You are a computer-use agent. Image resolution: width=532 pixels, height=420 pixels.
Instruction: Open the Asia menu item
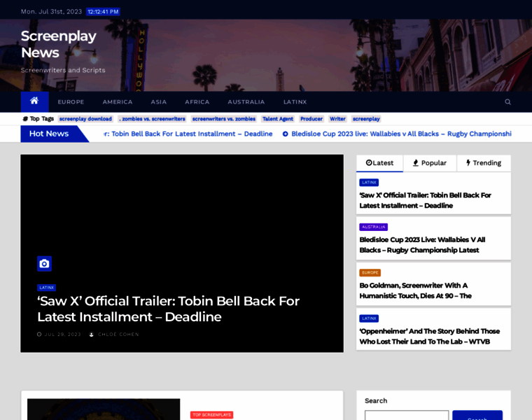(x=159, y=101)
